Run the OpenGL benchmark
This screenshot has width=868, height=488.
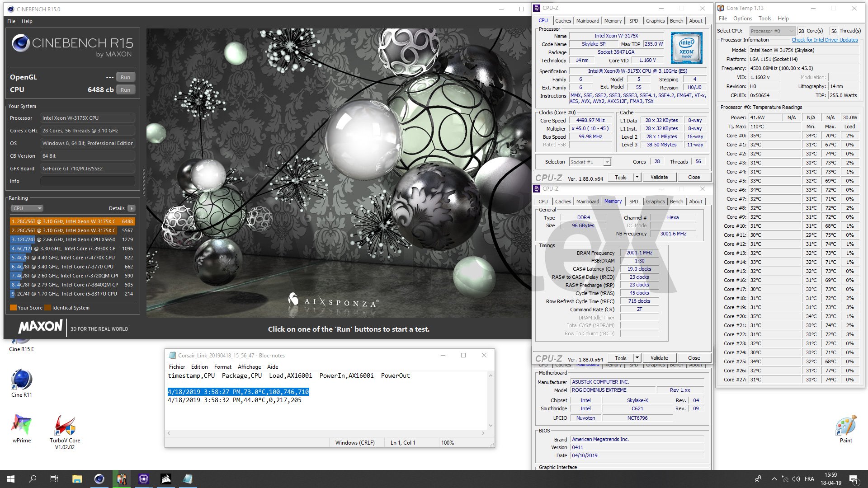(125, 77)
